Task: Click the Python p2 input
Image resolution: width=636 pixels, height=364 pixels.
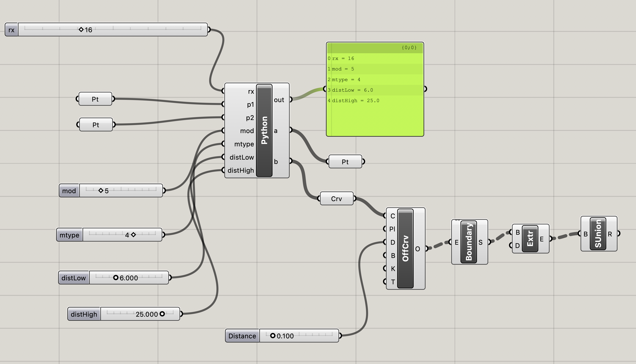Action: [x=250, y=117]
